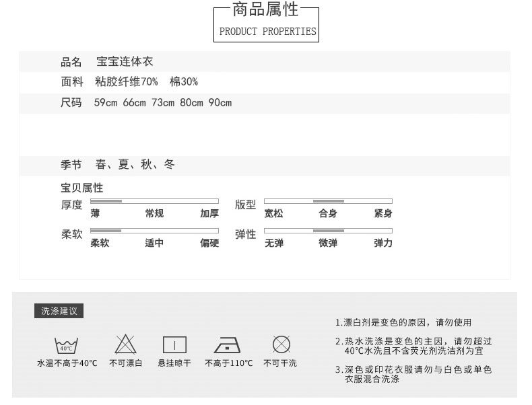
Task: Click the 59cm size value
Action: [106, 103]
